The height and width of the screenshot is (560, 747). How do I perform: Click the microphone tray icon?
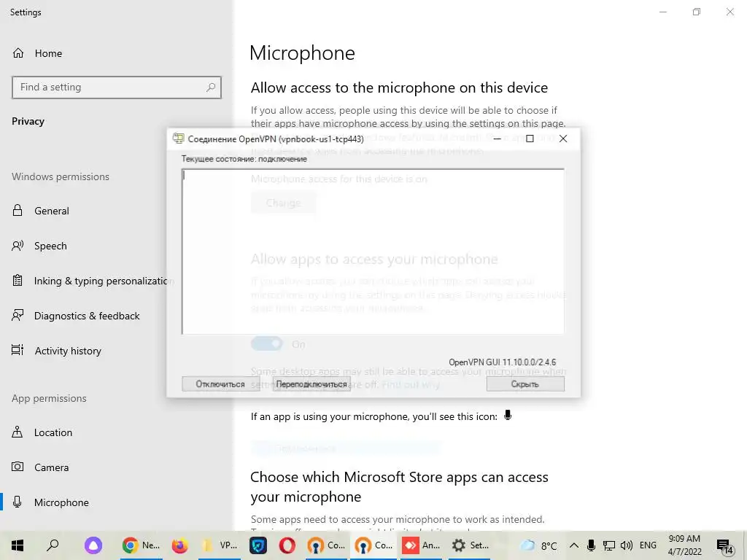[591, 545]
